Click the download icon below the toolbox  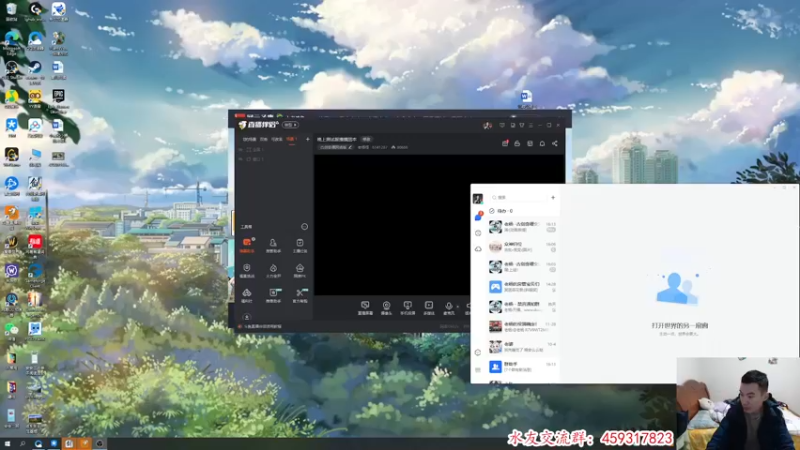pyautogui.click(x=246, y=317)
